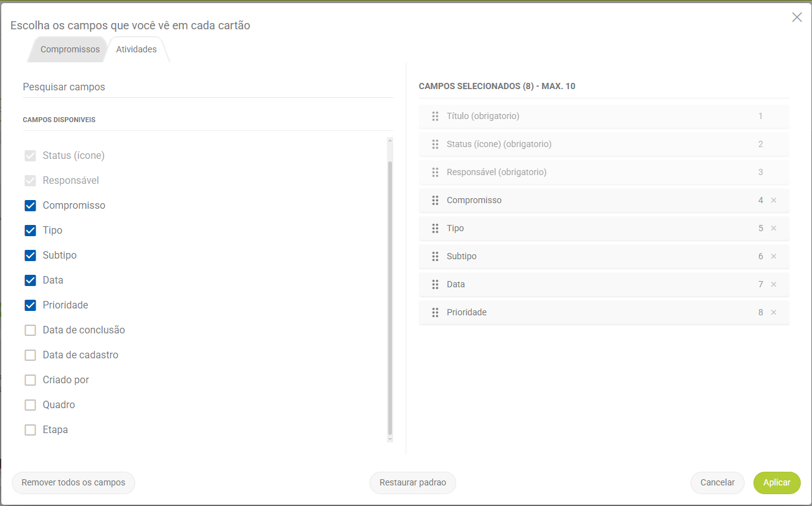This screenshot has width=812, height=506.
Task: Click the scroll up arrow of available fields list
Action: point(390,140)
